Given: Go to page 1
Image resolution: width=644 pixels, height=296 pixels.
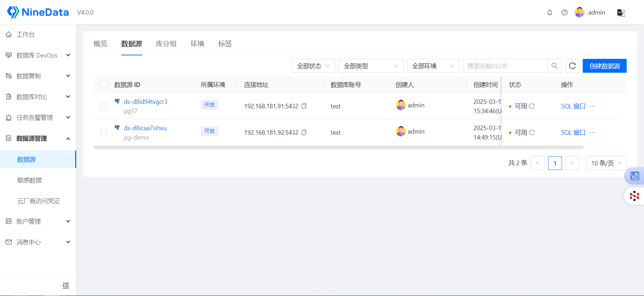Looking at the screenshot, I should point(555,163).
